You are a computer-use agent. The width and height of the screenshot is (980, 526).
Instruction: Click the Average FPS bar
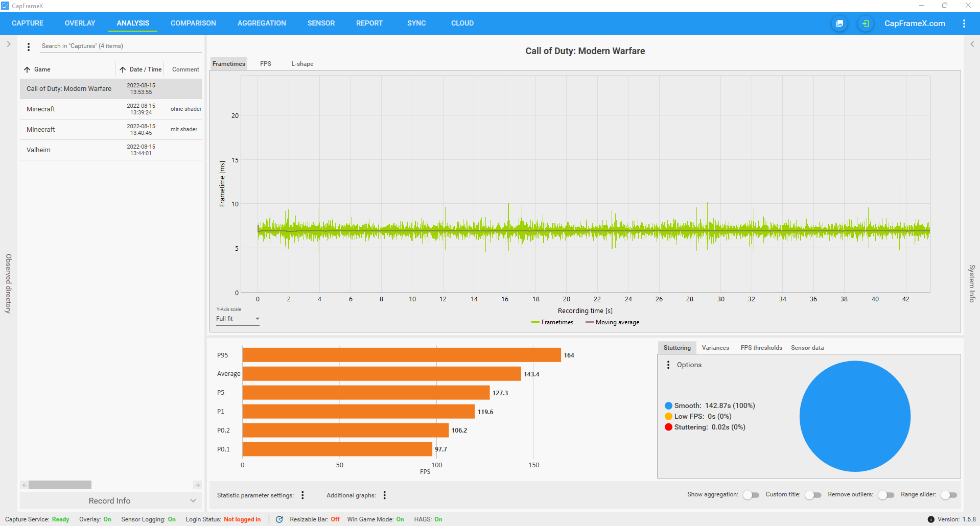point(382,374)
